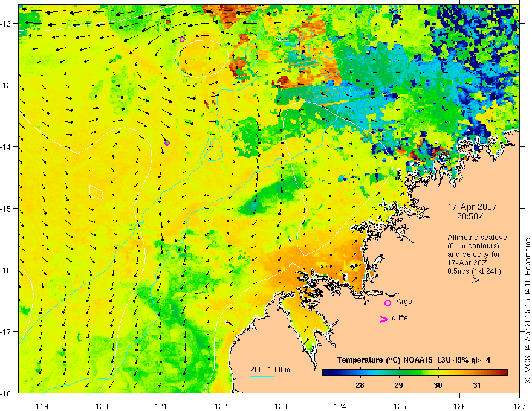Select the '20:58Z' time text
The height and width of the screenshot is (411, 532).
pyautogui.click(x=470, y=216)
